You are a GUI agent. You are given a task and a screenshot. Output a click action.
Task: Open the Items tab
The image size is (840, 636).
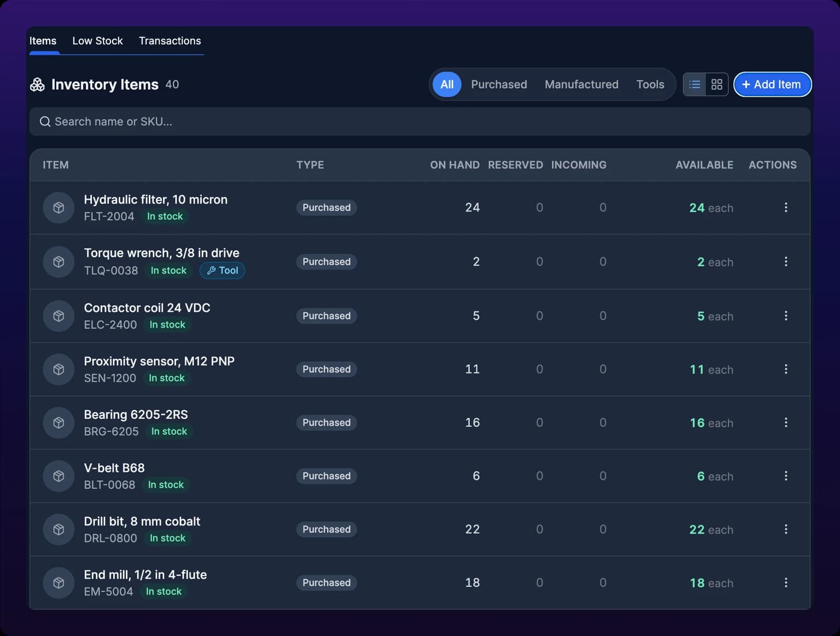coord(43,41)
